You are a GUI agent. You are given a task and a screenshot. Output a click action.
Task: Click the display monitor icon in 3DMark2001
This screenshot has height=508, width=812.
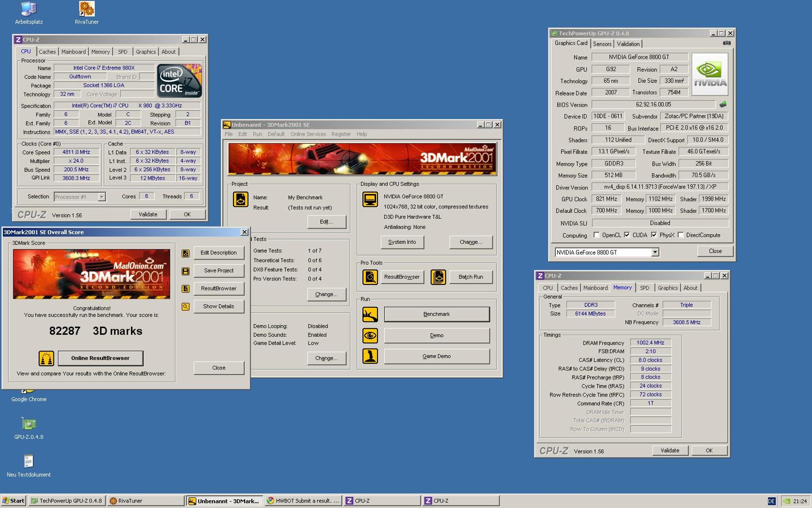[370, 200]
